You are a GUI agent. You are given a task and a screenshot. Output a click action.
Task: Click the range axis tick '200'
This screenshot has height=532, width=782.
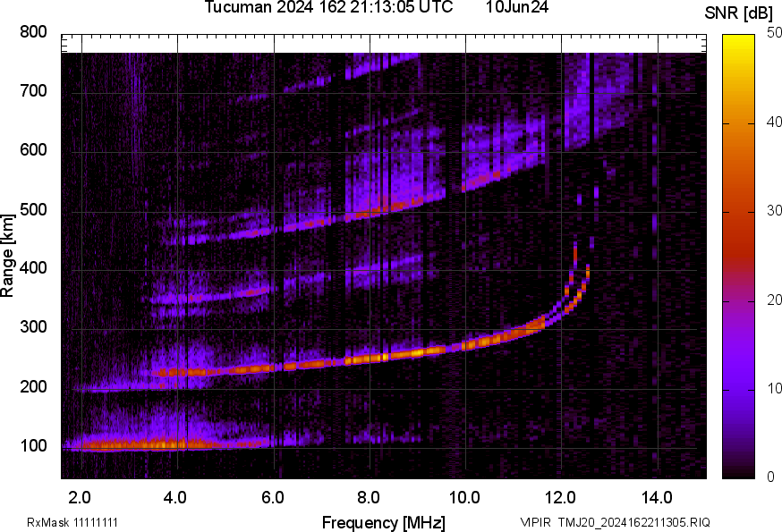33,387
